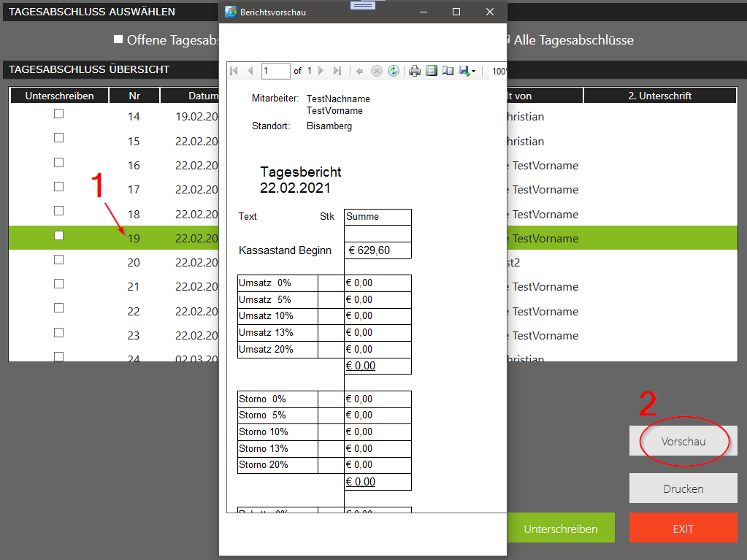The width and height of the screenshot is (747, 560).
Task: Tick the sign checkbox for row 18
Action: 58,210
